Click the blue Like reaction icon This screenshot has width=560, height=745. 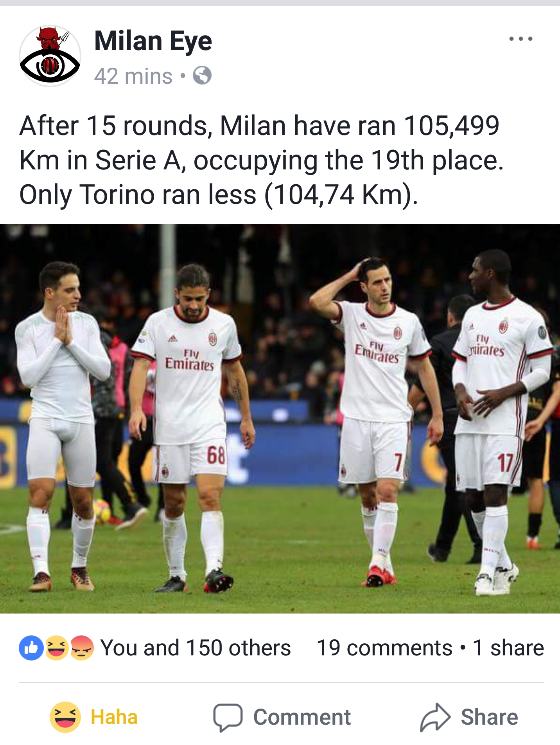[31, 648]
